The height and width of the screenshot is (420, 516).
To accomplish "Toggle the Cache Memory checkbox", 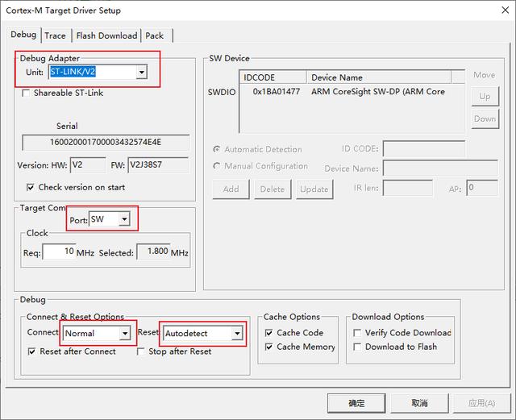I will (x=268, y=347).
